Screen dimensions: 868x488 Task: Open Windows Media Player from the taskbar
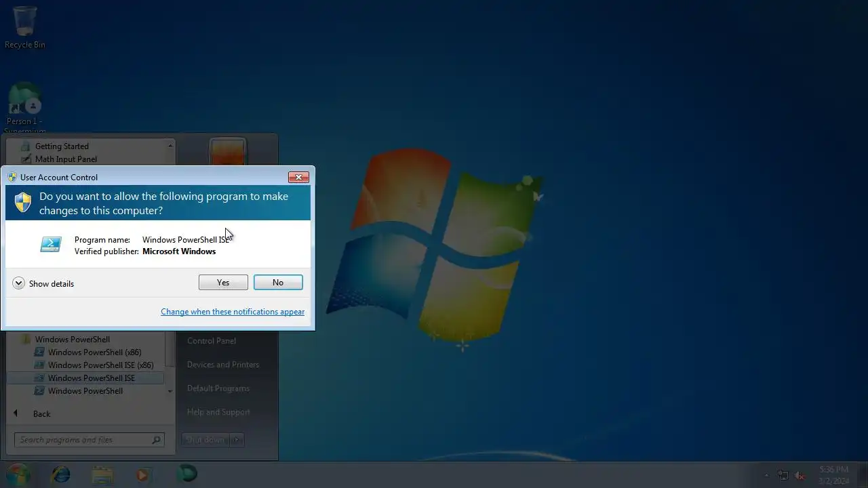(x=143, y=474)
